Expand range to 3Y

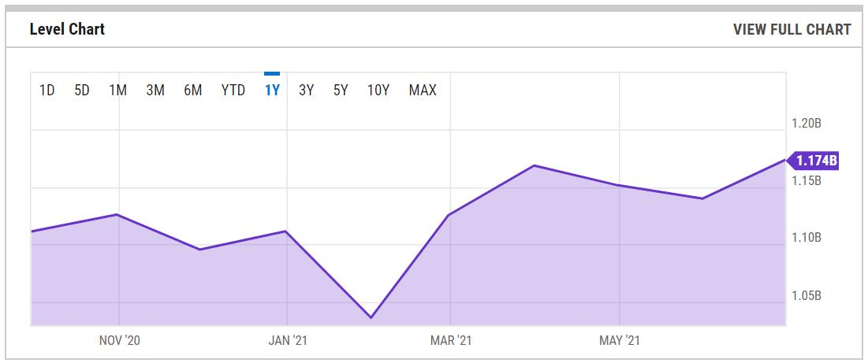tap(307, 91)
